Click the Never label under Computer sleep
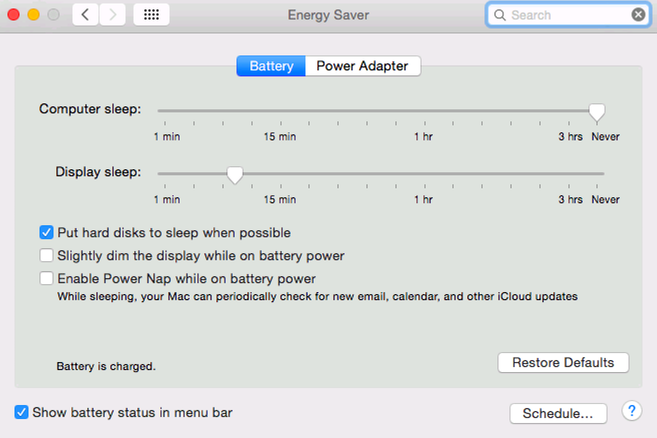This screenshot has width=657, height=438. 605,137
